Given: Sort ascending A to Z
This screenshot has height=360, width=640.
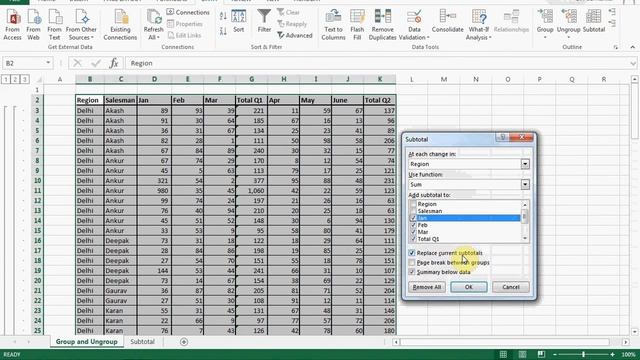Looking at the screenshot, I should point(223,16).
